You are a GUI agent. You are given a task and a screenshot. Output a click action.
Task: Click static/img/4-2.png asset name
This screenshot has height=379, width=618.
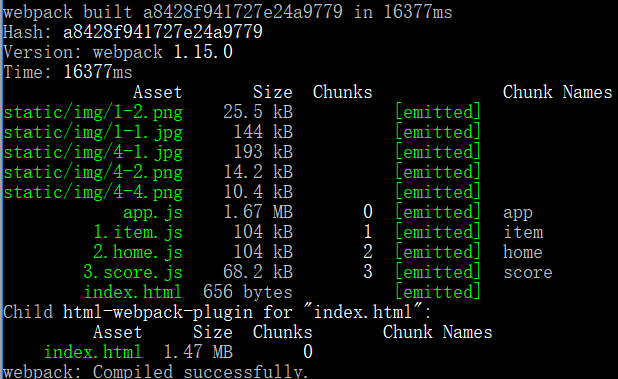(93, 173)
